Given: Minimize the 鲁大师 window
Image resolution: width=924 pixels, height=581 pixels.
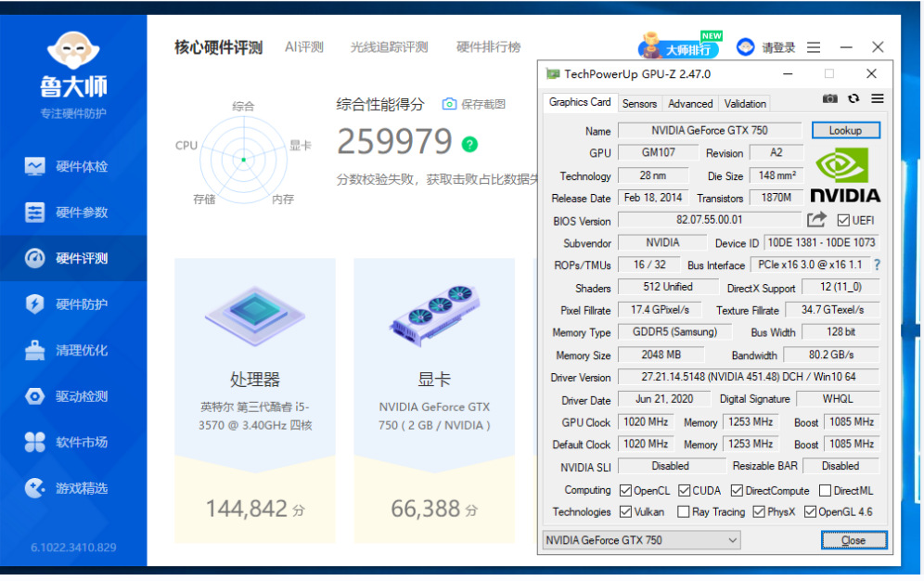Looking at the screenshot, I should pyautogui.click(x=846, y=47).
